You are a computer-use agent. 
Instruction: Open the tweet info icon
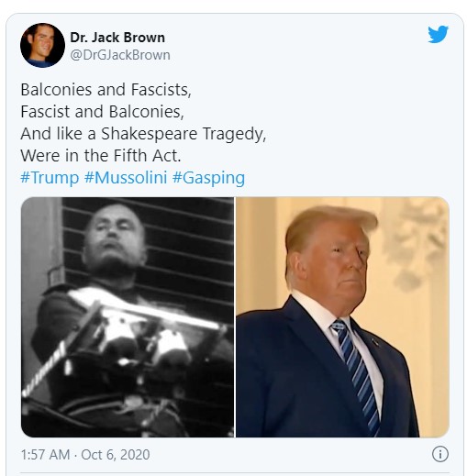click(x=440, y=454)
